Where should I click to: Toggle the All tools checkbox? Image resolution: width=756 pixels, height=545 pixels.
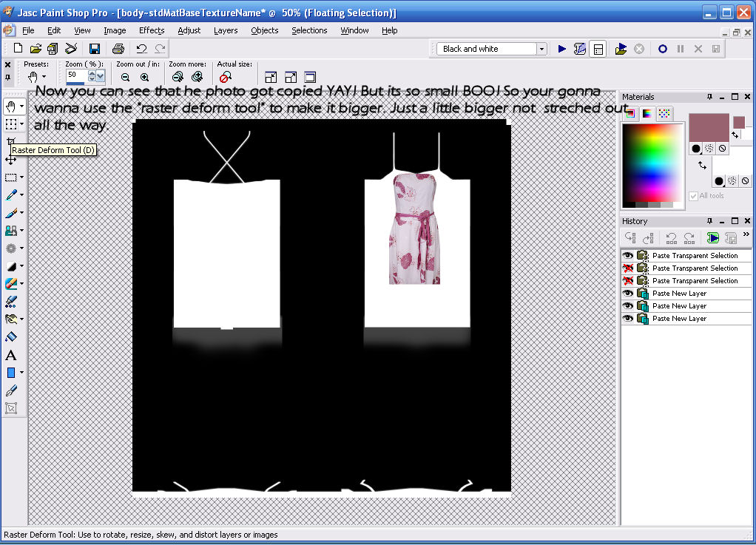click(x=693, y=196)
